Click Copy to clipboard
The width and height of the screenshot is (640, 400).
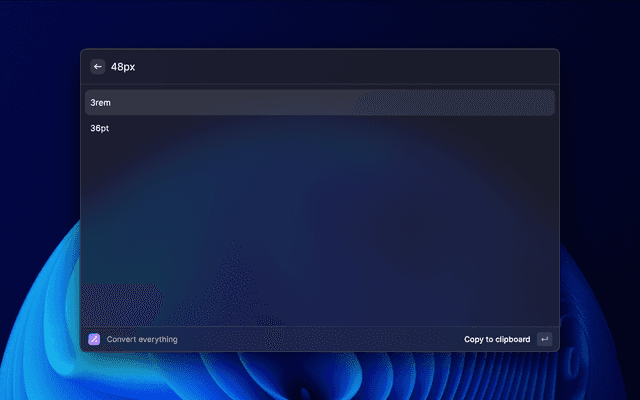[x=497, y=339]
